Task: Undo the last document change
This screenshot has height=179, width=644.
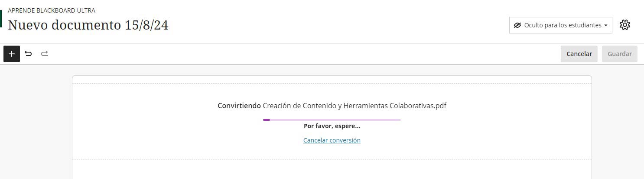Action: pyautogui.click(x=28, y=54)
